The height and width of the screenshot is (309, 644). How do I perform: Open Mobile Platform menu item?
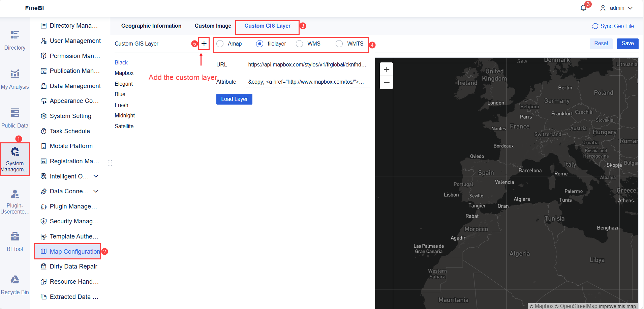tap(66, 146)
